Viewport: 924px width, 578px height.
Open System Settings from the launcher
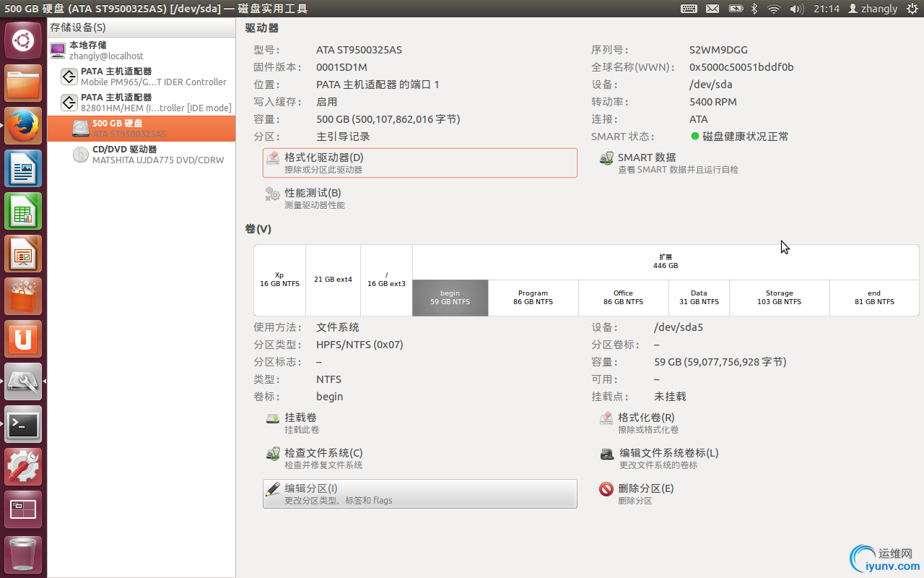[x=23, y=467]
